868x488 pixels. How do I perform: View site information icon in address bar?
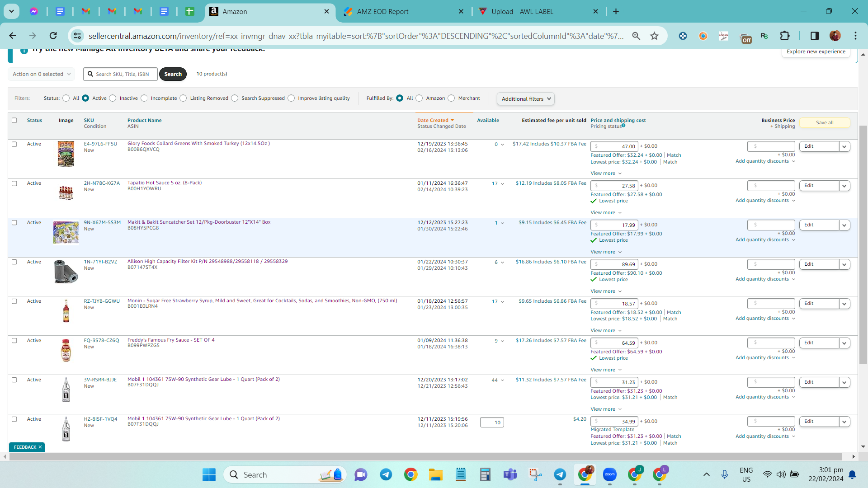tap(78, 36)
